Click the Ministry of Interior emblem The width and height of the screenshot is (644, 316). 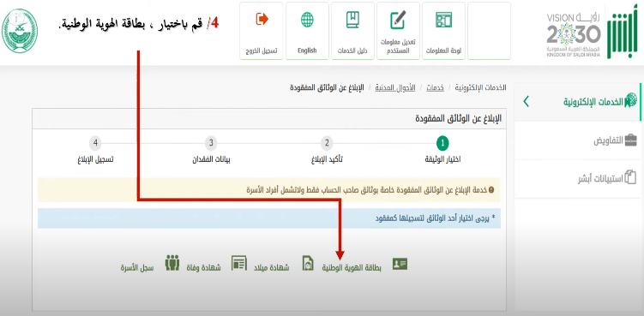pos(20,30)
